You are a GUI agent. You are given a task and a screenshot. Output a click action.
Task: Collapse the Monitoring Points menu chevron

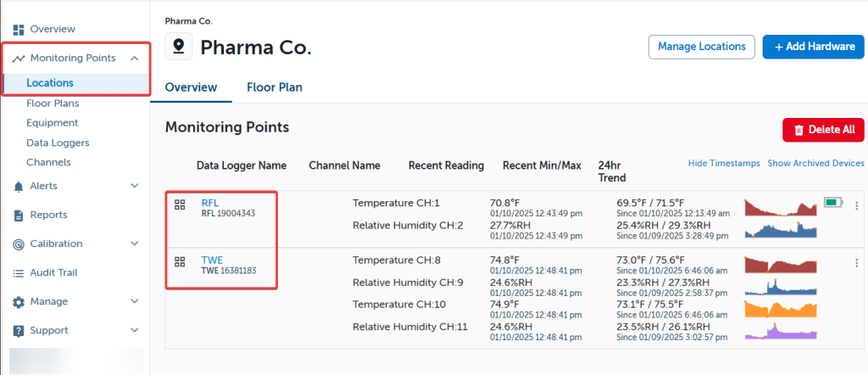coord(134,59)
